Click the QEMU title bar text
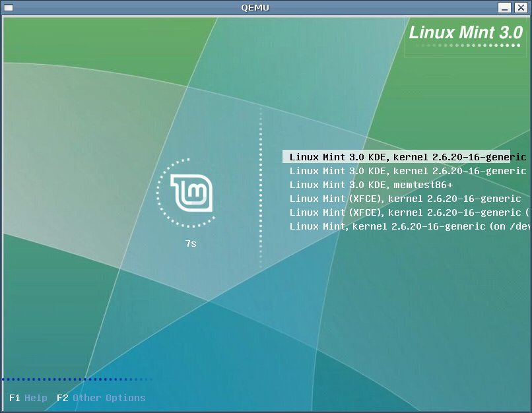Screen dimensions: 532x413 (255, 7)
